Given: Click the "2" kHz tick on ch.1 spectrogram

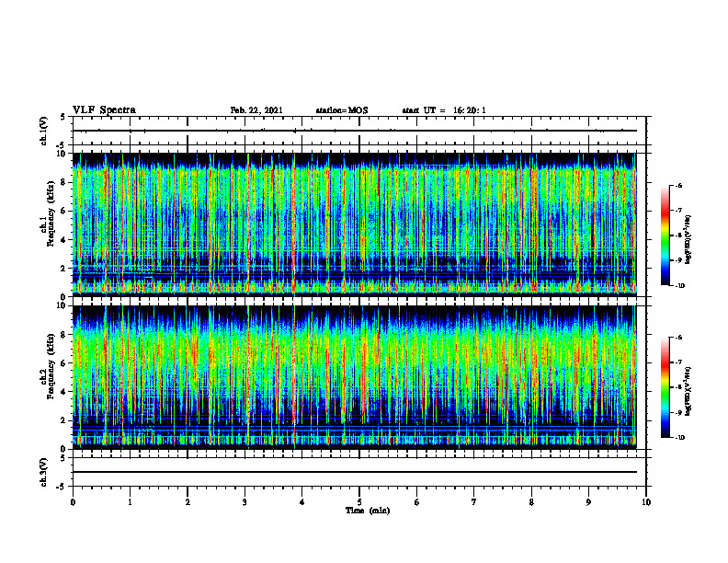Looking at the screenshot, I should click(x=64, y=269).
